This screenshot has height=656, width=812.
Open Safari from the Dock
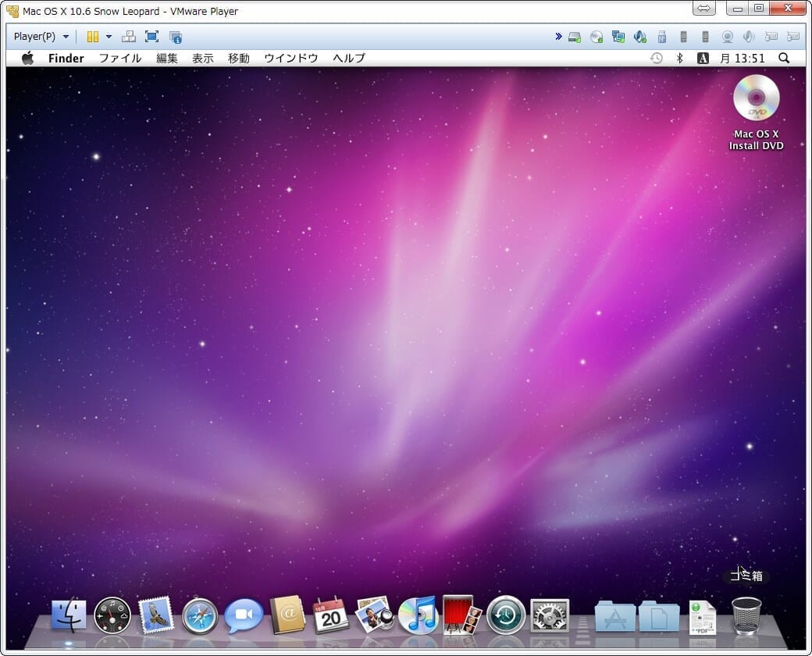tap(200, 616)
